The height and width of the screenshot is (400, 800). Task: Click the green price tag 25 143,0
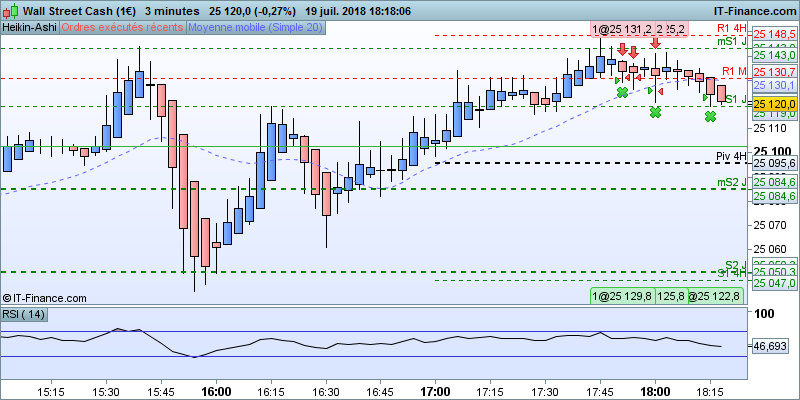point(774,55)
